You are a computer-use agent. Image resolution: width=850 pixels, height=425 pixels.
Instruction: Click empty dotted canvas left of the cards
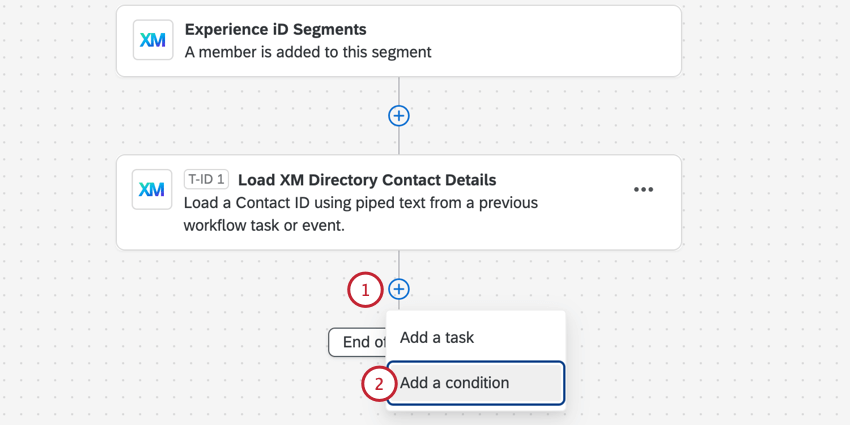click(x=55, y=200)
